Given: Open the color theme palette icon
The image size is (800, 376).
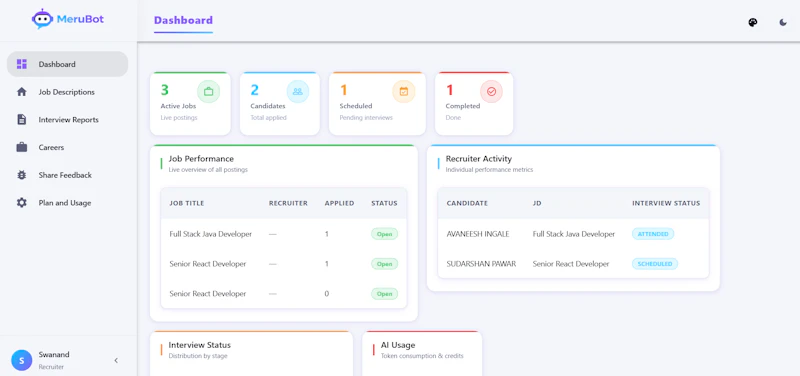Looking at the screenshot, I should (753, 22).
